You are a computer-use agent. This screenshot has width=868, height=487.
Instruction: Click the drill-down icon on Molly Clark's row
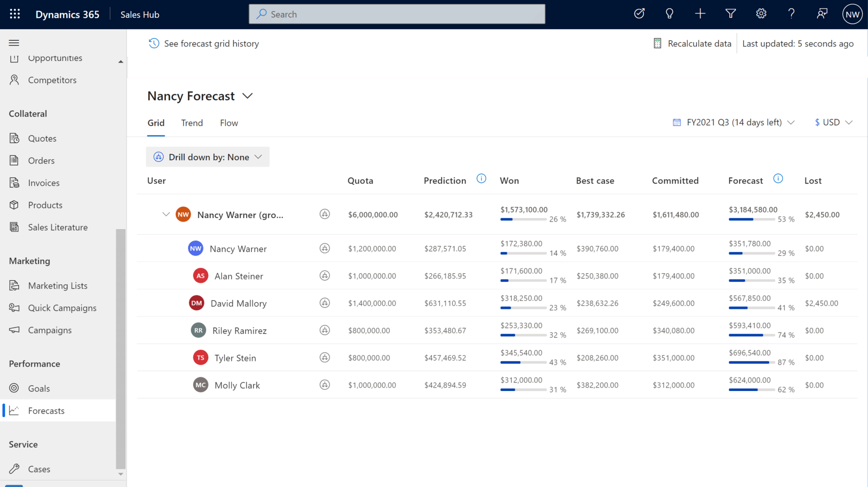[x=325, y=384]
